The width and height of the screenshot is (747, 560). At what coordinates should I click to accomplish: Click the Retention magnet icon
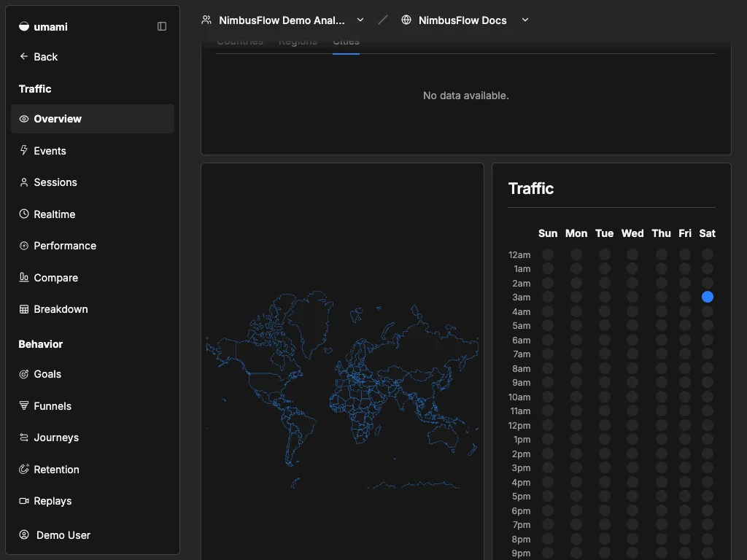pos(24,469)
